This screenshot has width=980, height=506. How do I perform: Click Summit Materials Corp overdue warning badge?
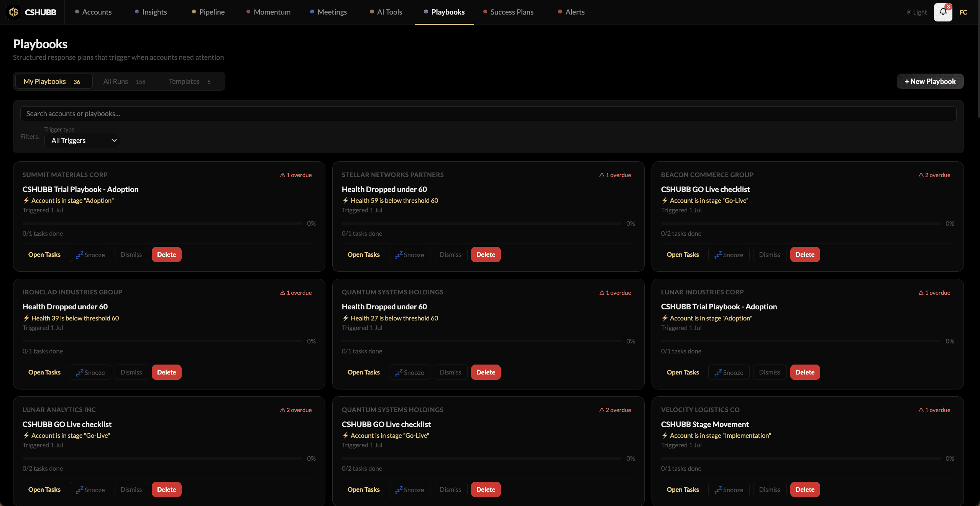tap(296, 175)
